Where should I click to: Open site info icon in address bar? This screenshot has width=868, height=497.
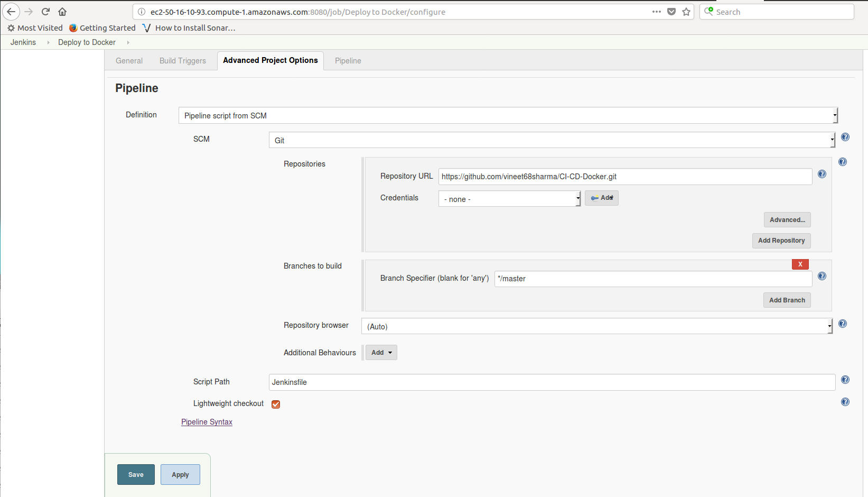pyautogui.click(x=142, y=12)
